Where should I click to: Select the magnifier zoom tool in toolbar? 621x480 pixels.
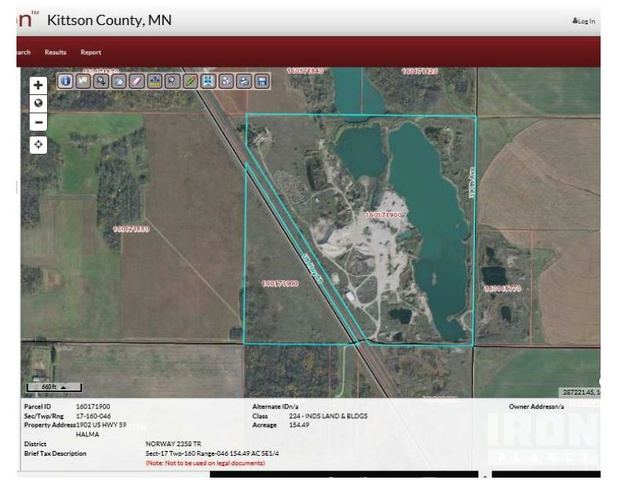tap(101, 80)
